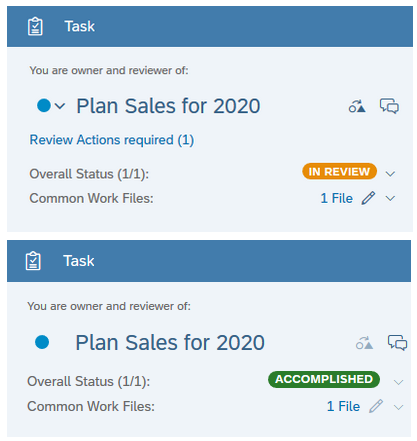Image resolution: width=417 pixels, height=441 pixels.
Task: Click the clipboard icon in the second Task header
Action: (33, 261)
